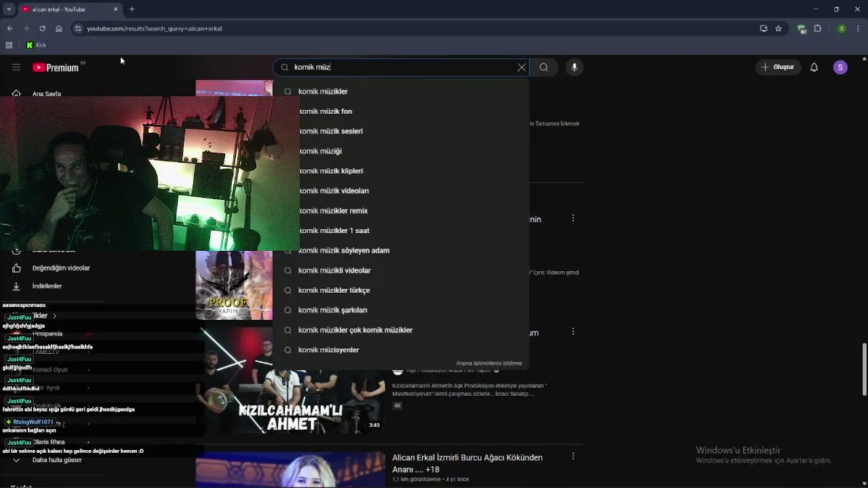
Task: Select suggestion komik müziği
Action: point(401,151)
